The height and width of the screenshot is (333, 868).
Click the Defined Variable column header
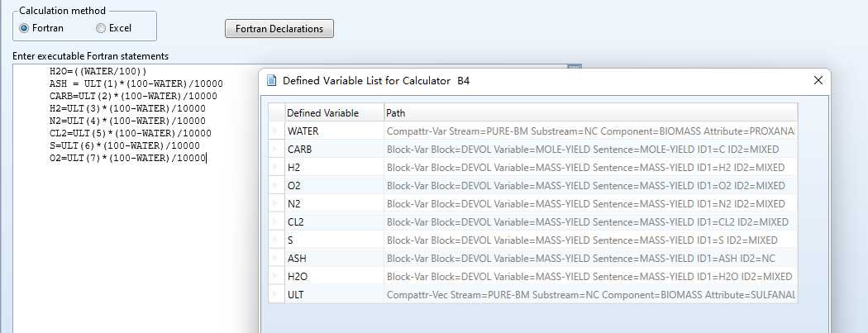(333, 112)
